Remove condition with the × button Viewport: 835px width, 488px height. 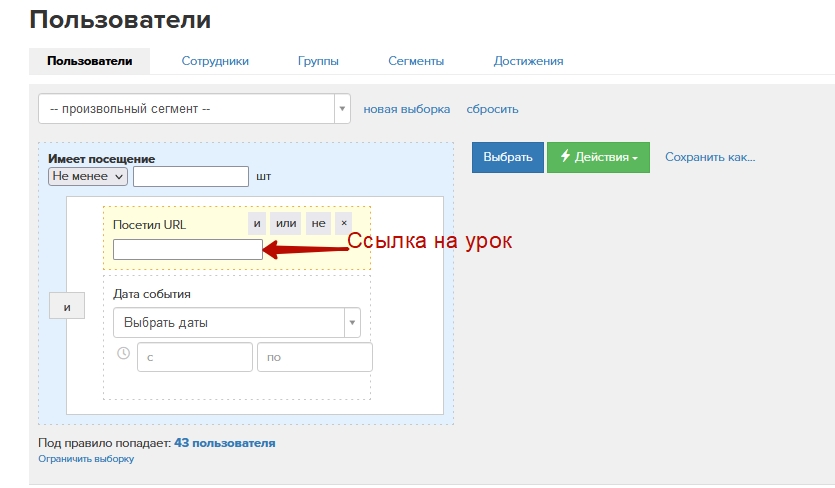pyautogui.click(x=343, y=223)
